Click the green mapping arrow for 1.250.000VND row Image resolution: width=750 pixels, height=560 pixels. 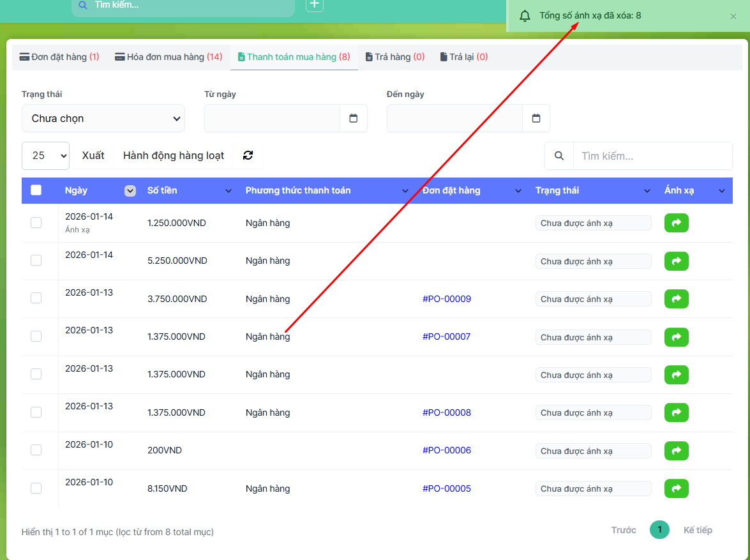pos(676,223)
